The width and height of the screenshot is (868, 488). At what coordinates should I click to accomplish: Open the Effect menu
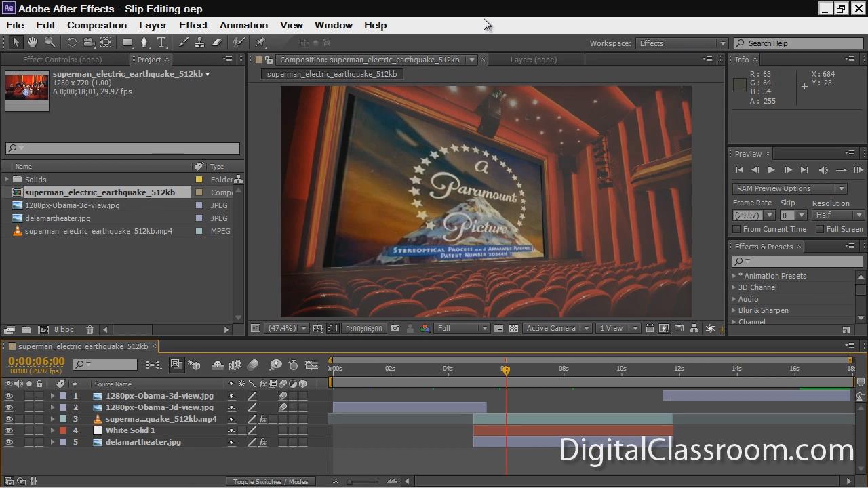click(193, 25)
